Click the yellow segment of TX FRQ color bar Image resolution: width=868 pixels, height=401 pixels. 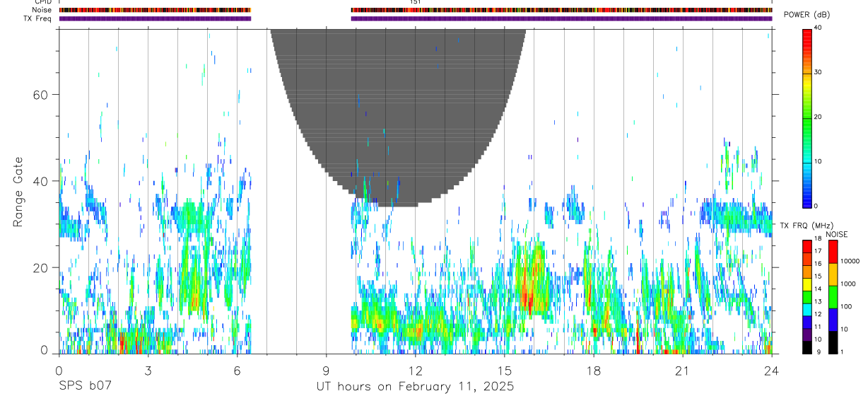coord(807,284)
